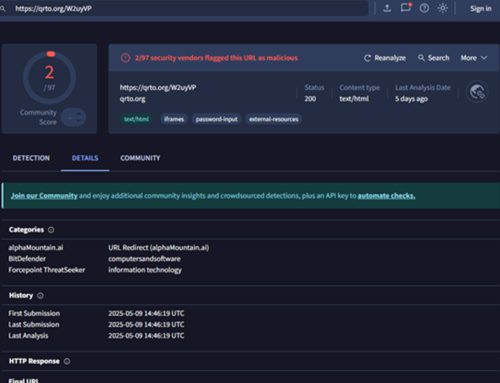Click the text/html content type value
This screenshot has width=500, height=383.
(354, 99)
